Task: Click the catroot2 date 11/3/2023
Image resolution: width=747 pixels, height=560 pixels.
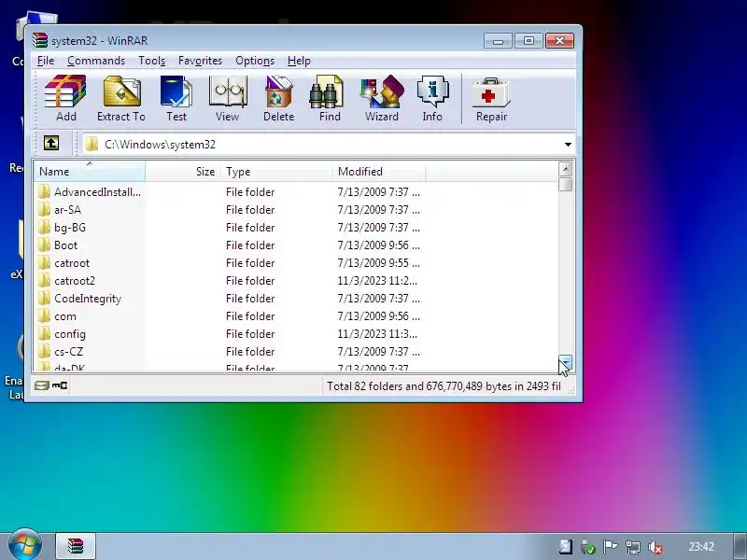Action: coord(377,281)
